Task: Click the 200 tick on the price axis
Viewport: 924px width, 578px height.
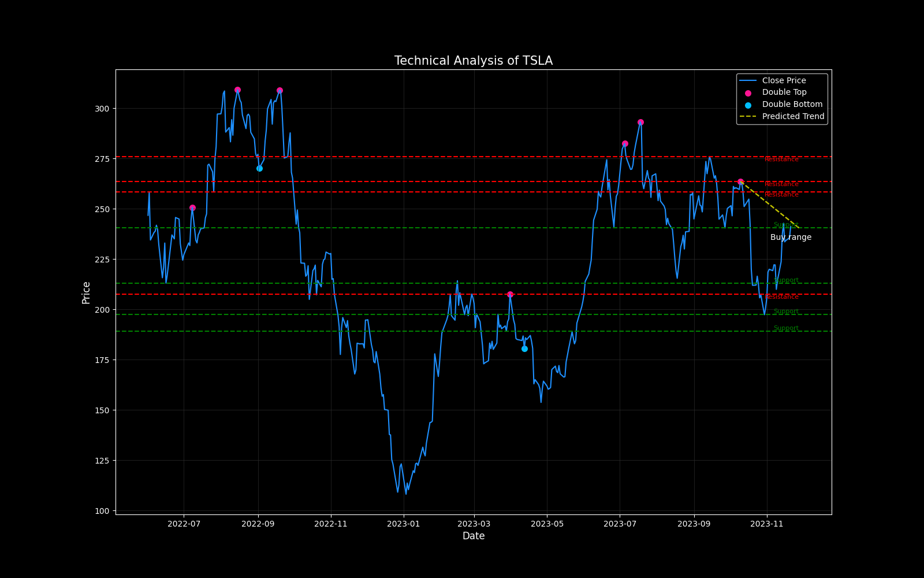Action: (x=102, y=310)
